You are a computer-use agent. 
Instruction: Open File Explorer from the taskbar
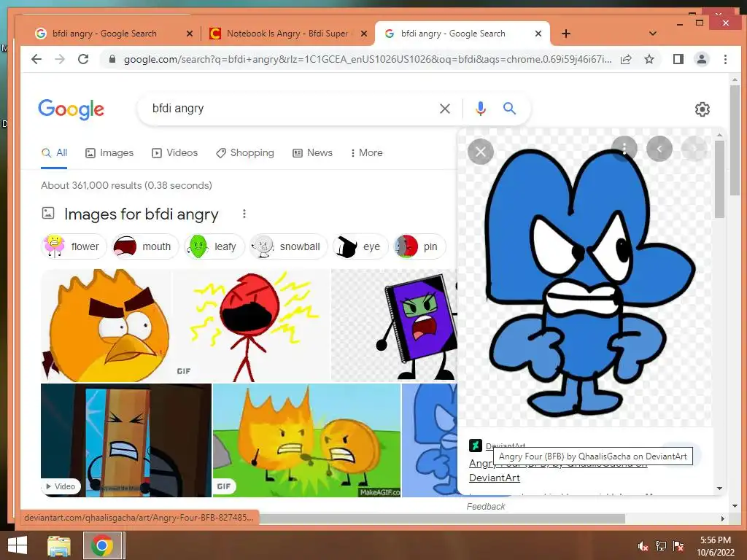point(59,545)
